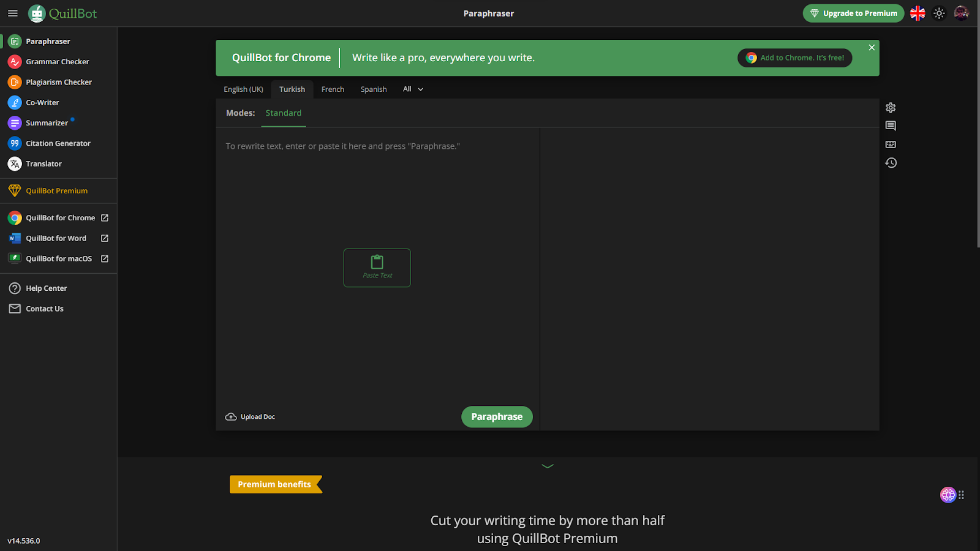Open Grammar Checker tool

pyautogui.click(x=58, y=62)
